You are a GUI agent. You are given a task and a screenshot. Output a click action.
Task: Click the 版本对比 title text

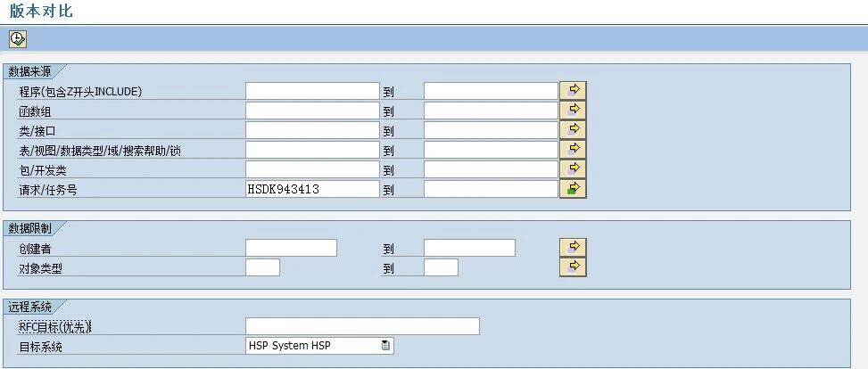[41, 11]
